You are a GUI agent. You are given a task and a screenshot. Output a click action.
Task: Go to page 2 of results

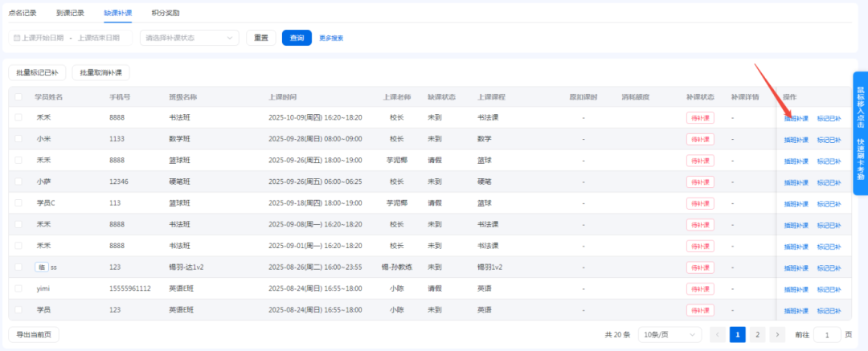click(757, 335)
